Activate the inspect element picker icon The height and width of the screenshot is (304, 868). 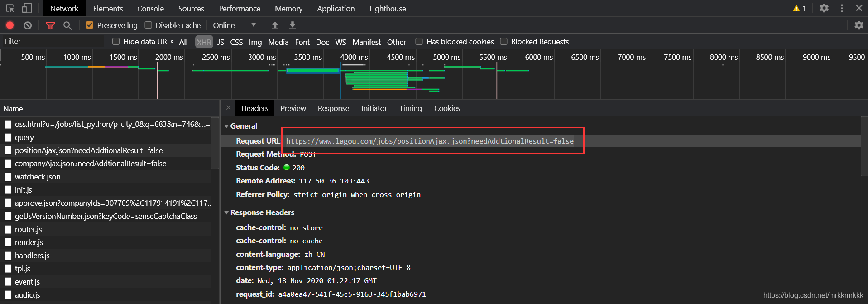[10, 8]
